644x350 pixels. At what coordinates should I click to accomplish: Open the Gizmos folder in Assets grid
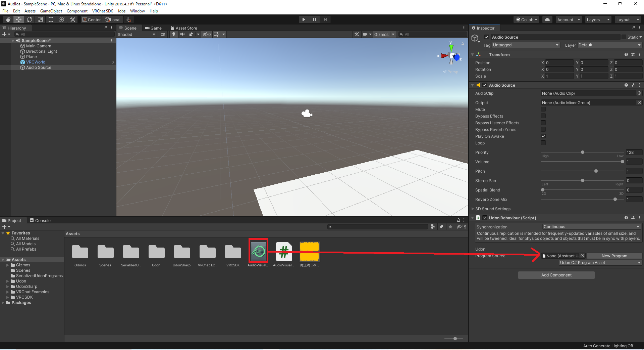[80, 255]
